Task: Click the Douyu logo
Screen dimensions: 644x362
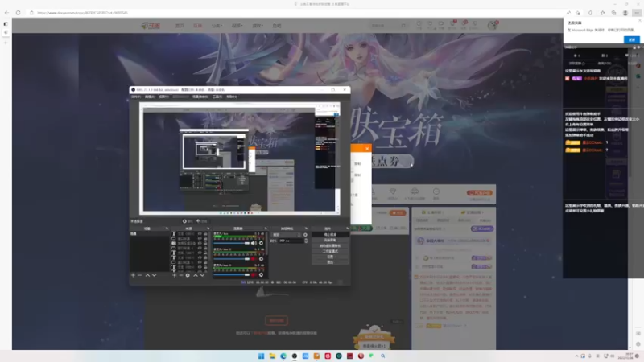Action: coord(151,26)
